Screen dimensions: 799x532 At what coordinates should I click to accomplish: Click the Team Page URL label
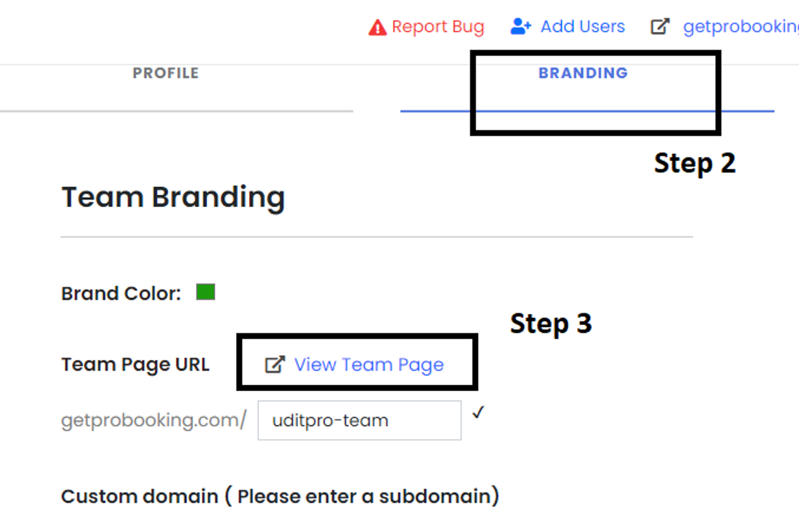pos(135,365)
